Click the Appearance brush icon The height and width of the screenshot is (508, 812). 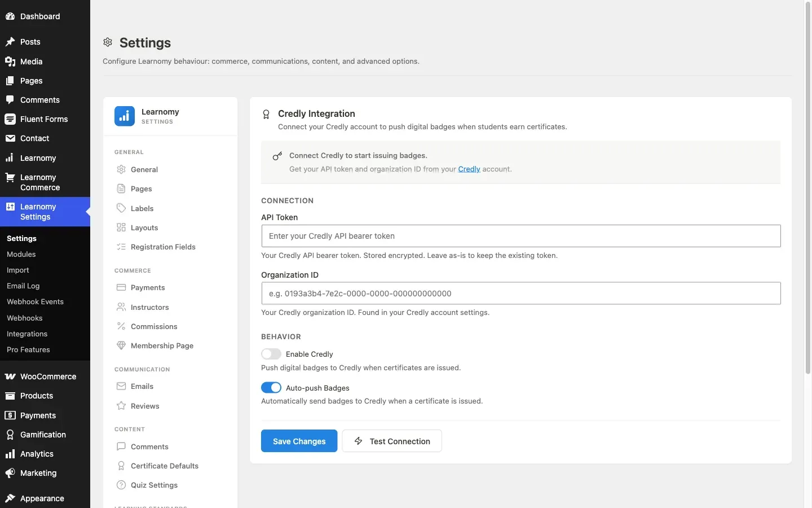pyautogui.click(x=10, y=498)
